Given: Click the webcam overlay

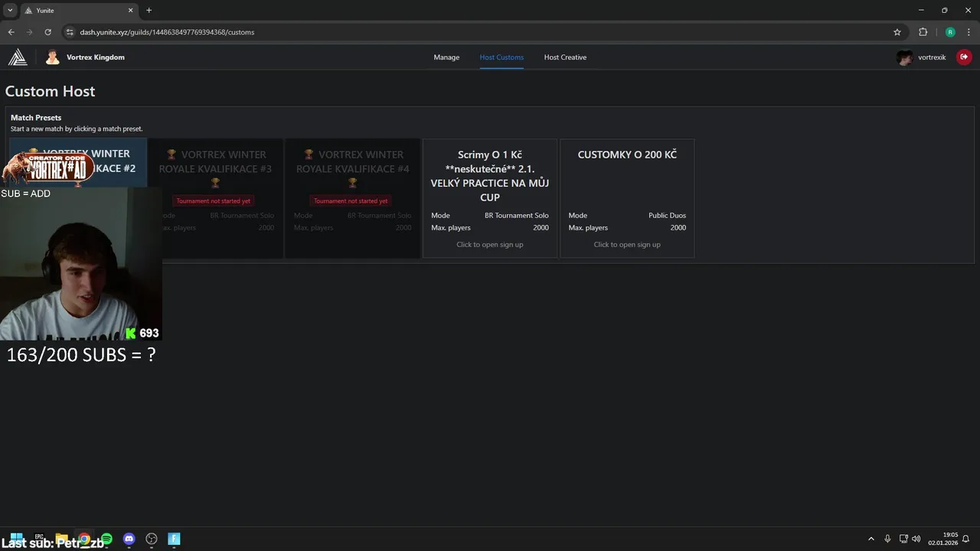Looking at the screenshot, I should pos(80,264).
